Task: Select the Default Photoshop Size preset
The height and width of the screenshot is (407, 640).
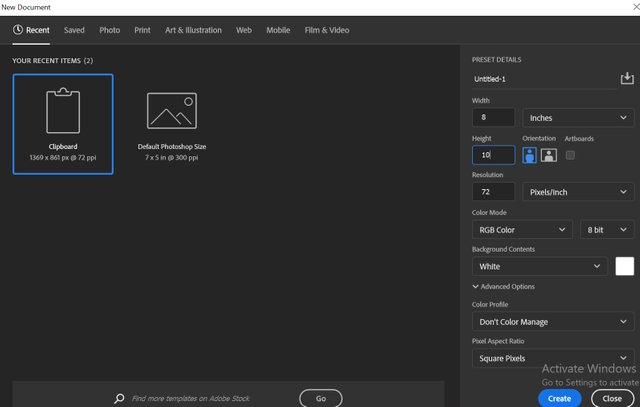Action: [x=172, y=124]
